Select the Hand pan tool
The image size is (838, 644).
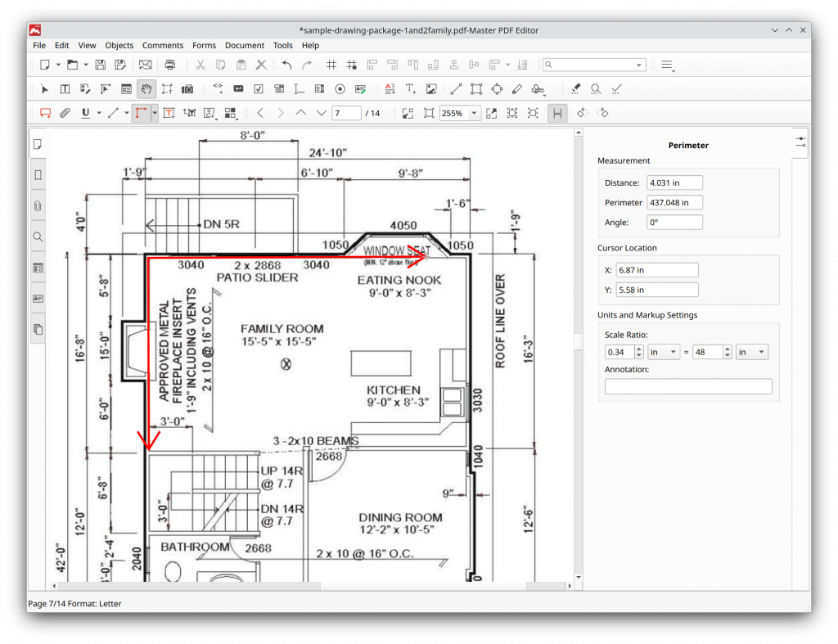pyautogui.click(x=146, y=88)
